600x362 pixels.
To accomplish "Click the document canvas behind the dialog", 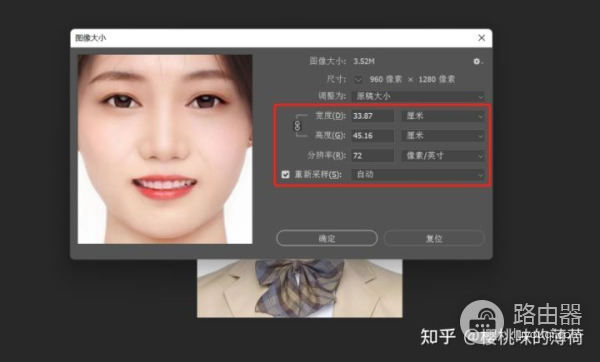I will tap(300, 288).
